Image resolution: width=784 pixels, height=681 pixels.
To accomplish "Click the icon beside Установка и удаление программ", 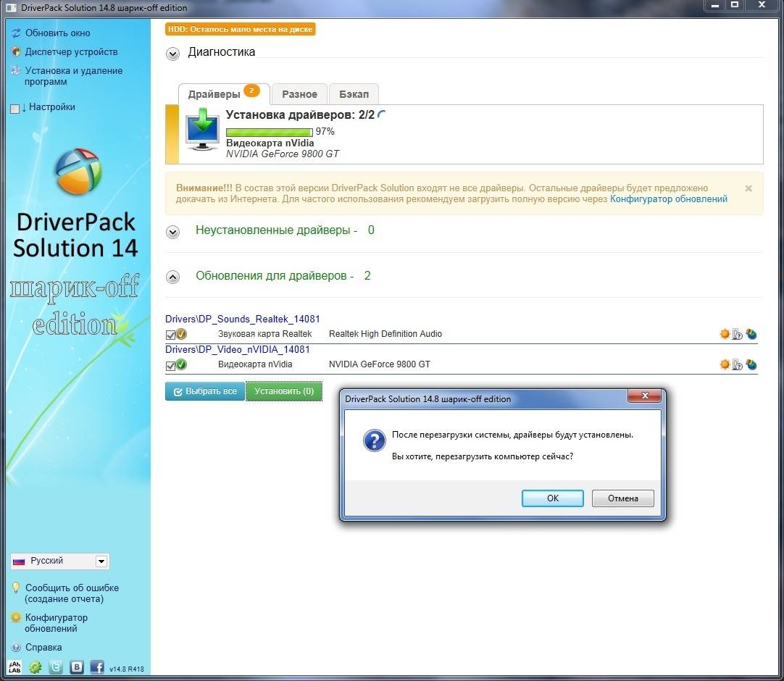I will (x=16, y=70).
